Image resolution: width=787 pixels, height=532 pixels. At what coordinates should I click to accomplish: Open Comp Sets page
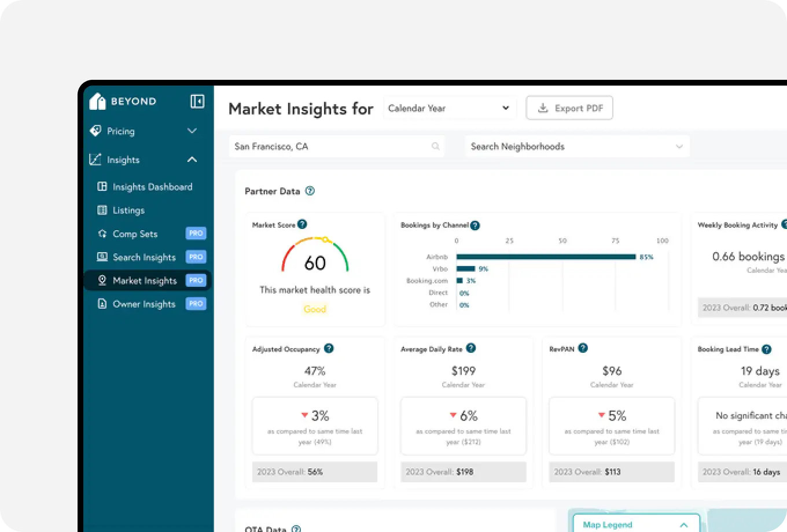(135, 234)
